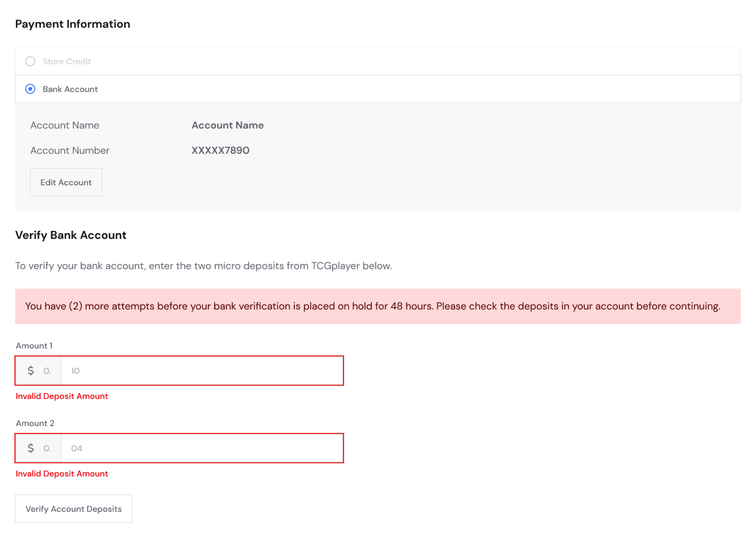Click the Bank Account label text
The height and width of the screenshot is (538, 756).
pyautogui.click(x=70, y=89)
